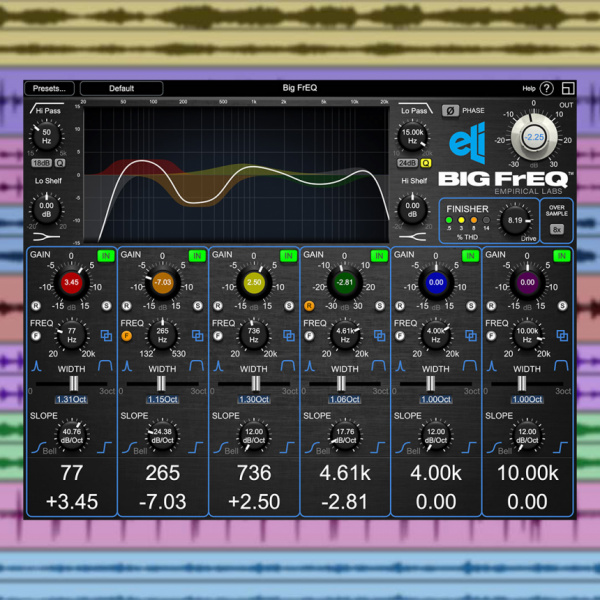Click the green gain knob showing -2.81

click(x=345, y=283)
